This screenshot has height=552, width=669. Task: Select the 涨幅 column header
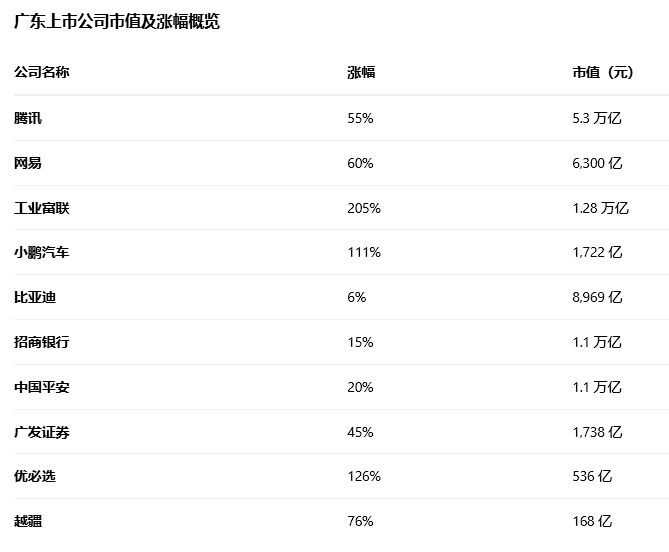[x=361, y=73]
